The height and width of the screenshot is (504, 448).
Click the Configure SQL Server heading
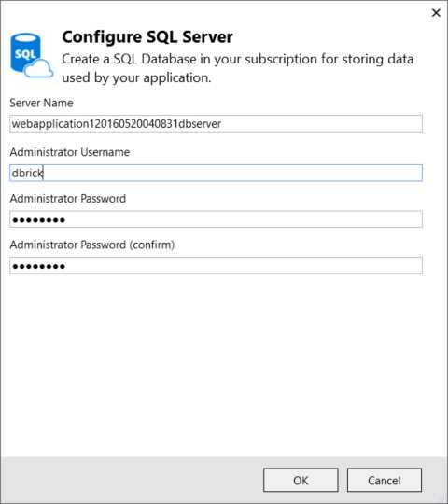pos(147,36)
